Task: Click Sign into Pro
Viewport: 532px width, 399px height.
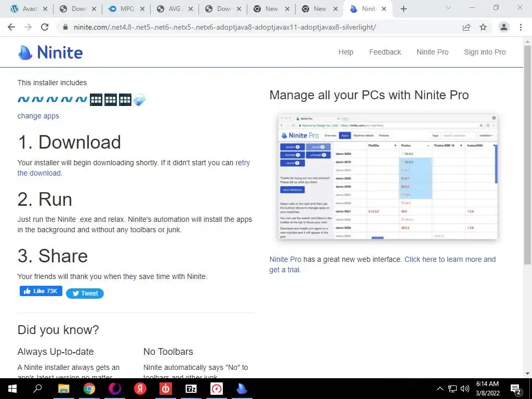Action: 485,52
